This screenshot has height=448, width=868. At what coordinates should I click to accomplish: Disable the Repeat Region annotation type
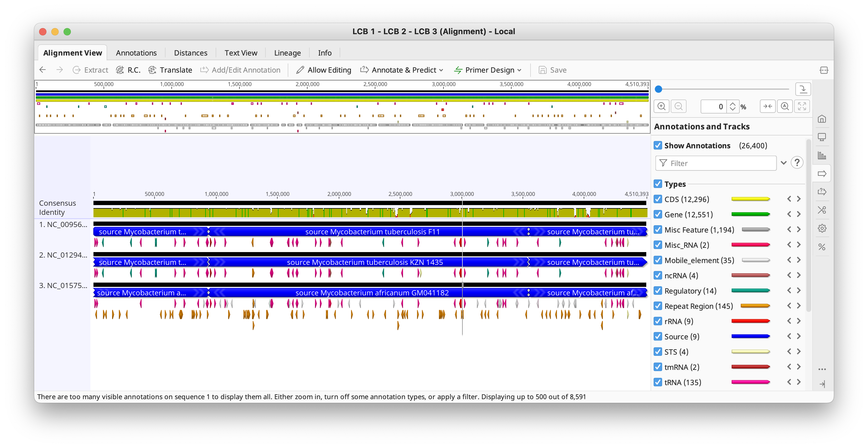tap(658, 306)
